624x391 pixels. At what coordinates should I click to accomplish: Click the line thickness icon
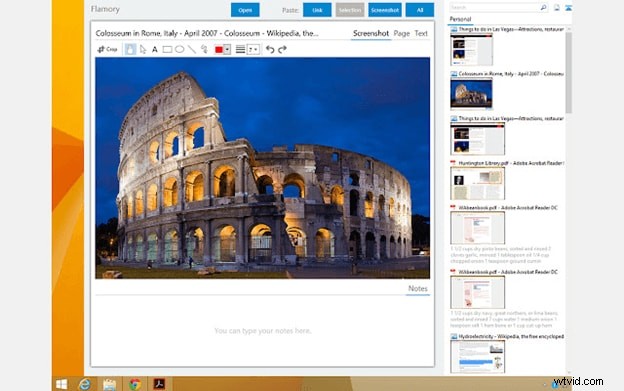(x=240, y=49)
